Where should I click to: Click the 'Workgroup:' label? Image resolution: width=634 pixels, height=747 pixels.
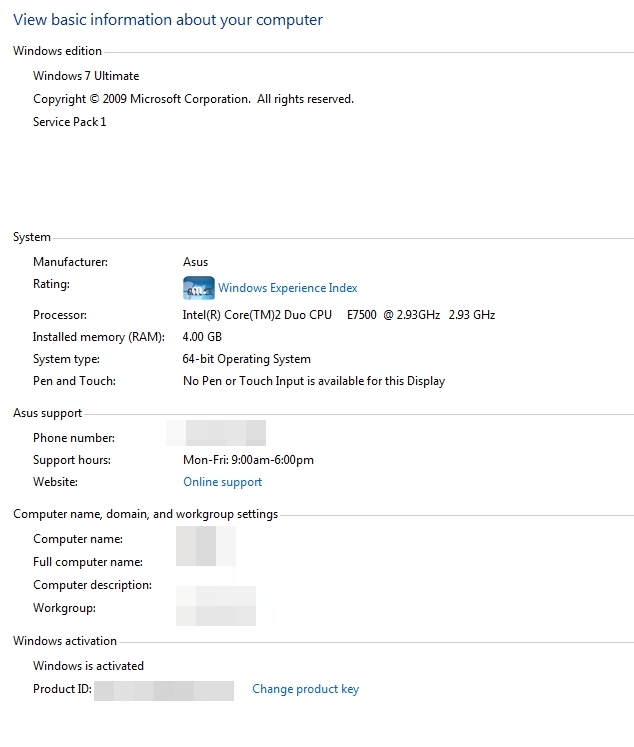click(64, 608)
